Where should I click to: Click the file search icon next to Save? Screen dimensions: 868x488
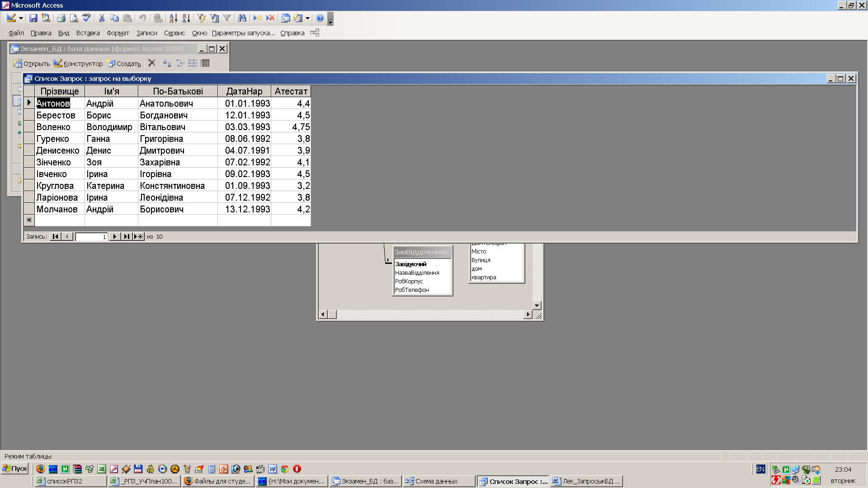click(46, 18)
